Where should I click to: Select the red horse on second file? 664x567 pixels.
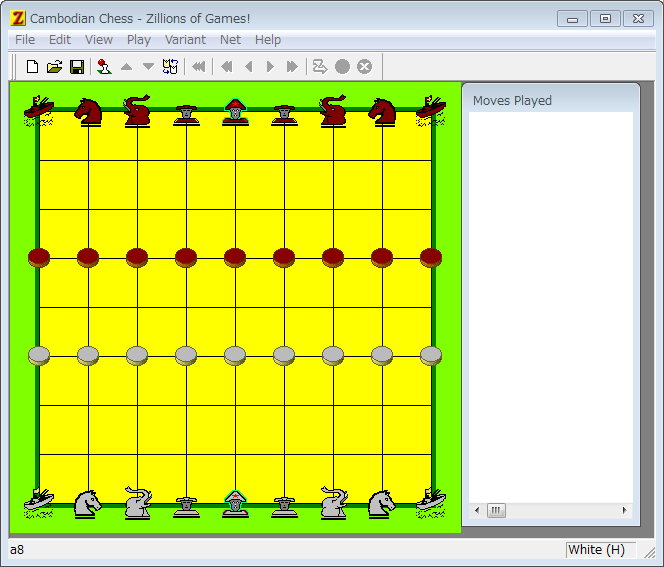(88, 112)
